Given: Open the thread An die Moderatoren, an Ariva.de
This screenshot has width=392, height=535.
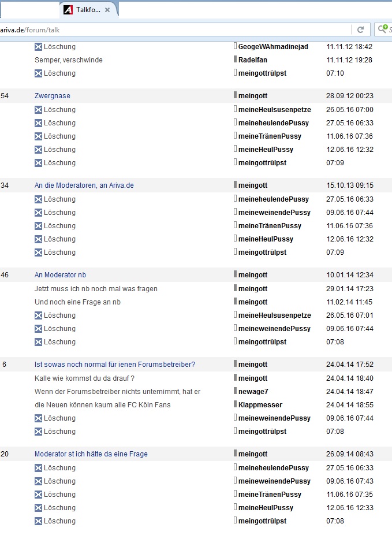Looking at the screenshot, I should coord(84,185).
